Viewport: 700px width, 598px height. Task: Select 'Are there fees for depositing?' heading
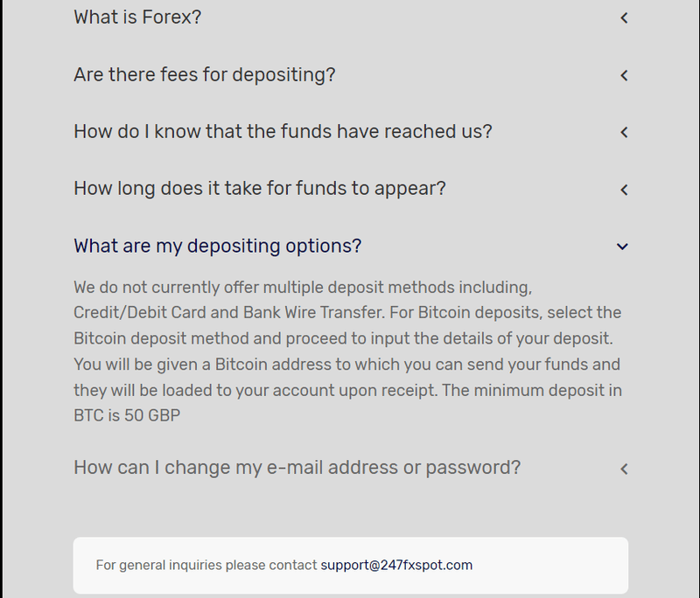pyautogui.click(x=205, y=74)
